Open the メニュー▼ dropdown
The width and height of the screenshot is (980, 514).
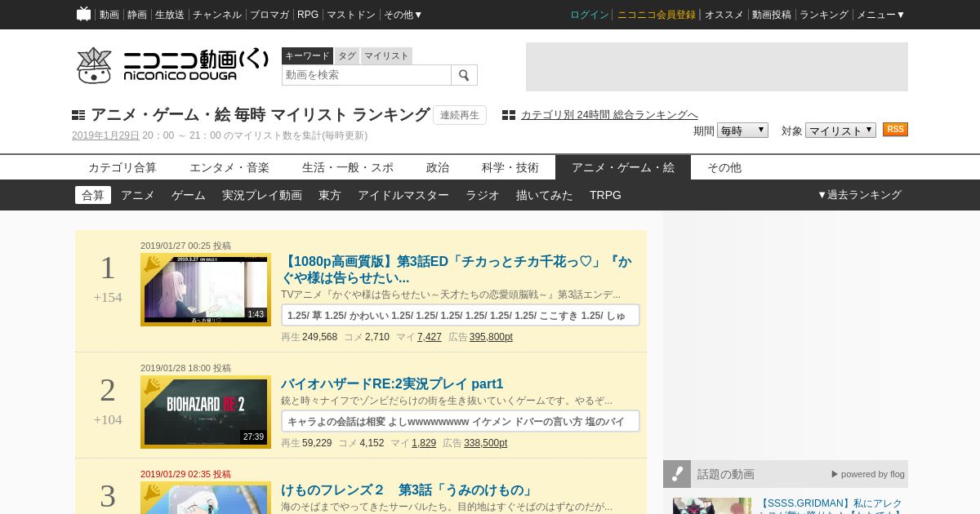880,15
